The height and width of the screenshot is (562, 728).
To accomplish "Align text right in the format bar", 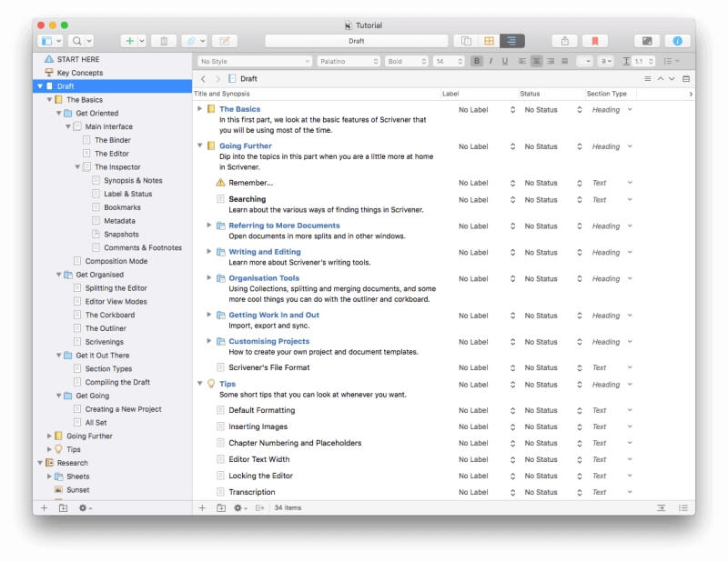I will [551, 61].
